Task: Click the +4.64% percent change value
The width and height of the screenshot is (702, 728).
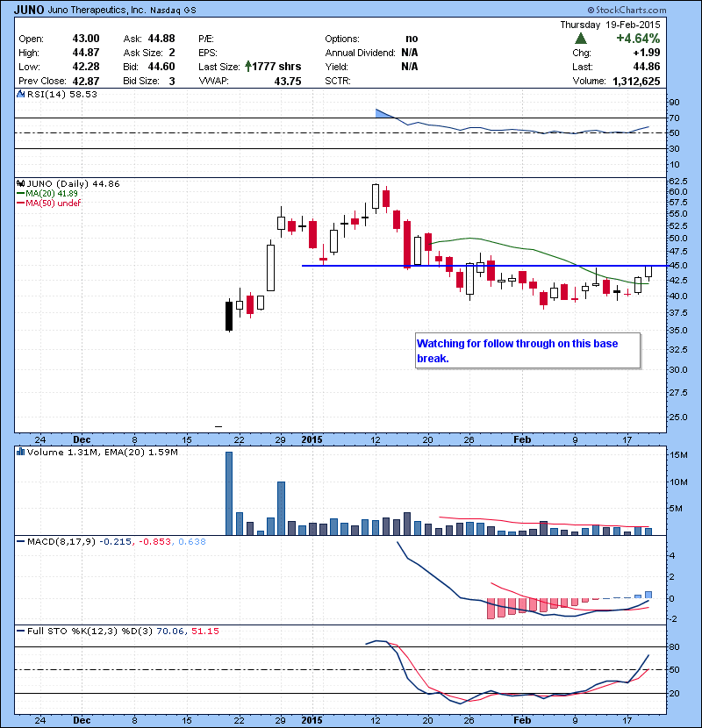Action: (638, 38)
